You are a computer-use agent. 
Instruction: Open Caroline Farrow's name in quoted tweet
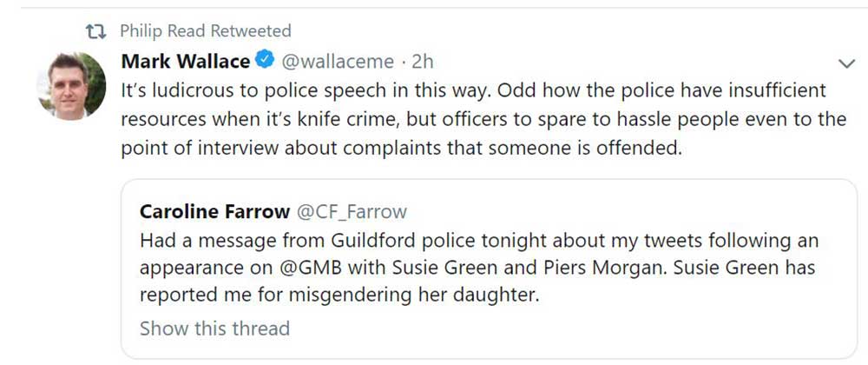pyautogui.click(x=214, y=211)
